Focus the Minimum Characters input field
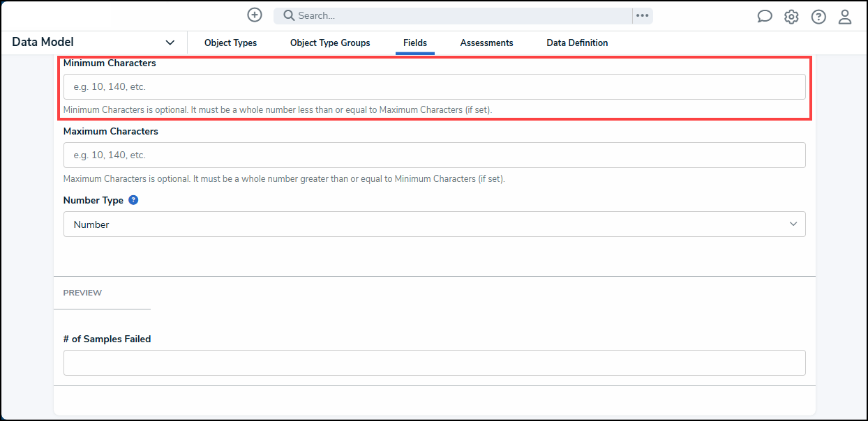The height and width of the screenshot is (421, 868). 434,87
